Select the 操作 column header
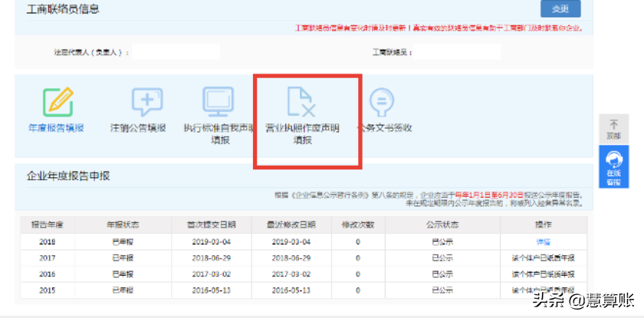The height and width of the screenshot is (318, 644). [544, 225]
